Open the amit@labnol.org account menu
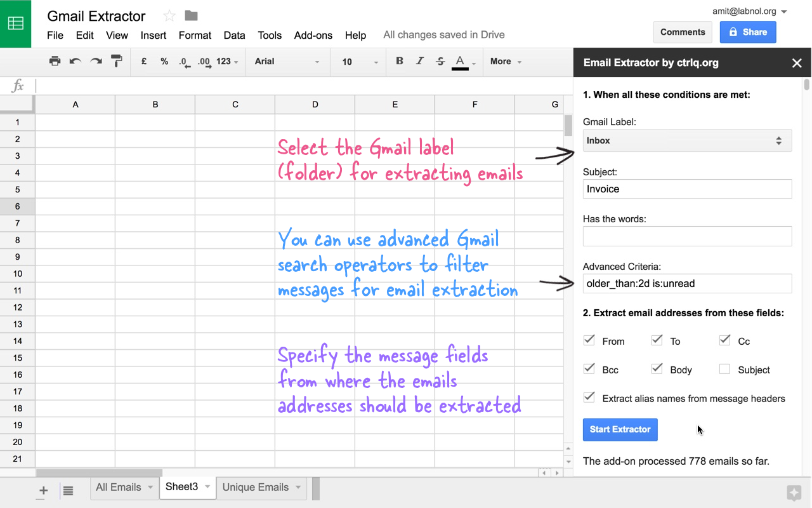 click(749, 11)
